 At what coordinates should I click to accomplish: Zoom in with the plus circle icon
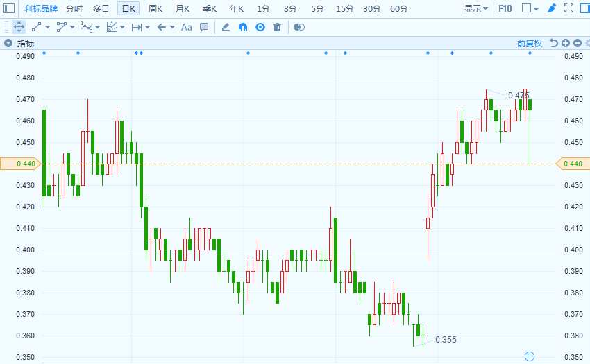(x=566, y=43)
